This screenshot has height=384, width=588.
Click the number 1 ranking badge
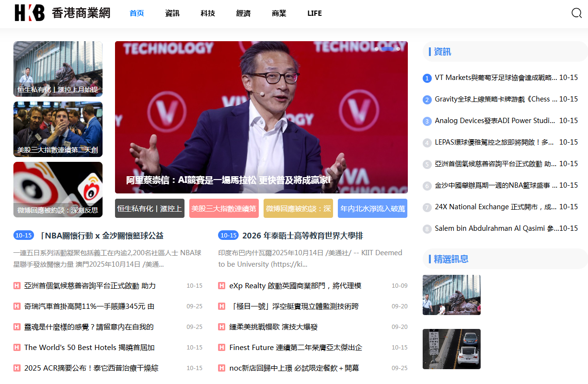[427, 78]
